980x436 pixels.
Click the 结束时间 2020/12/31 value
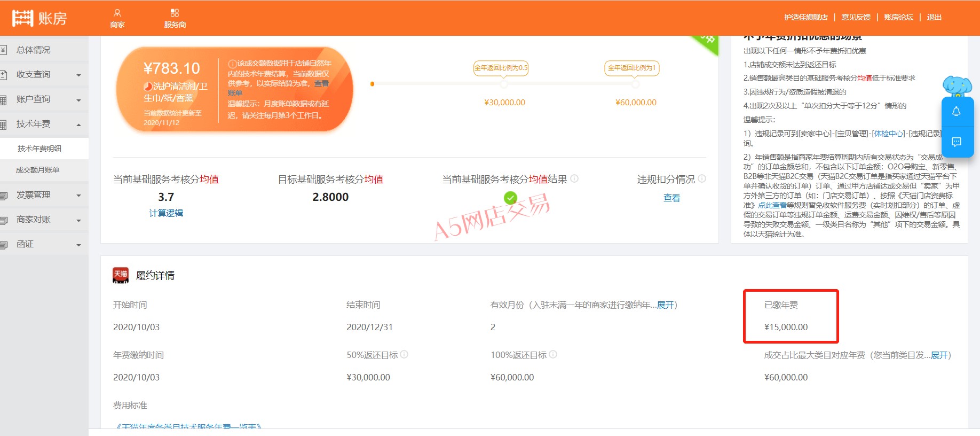tap(369, 327)
